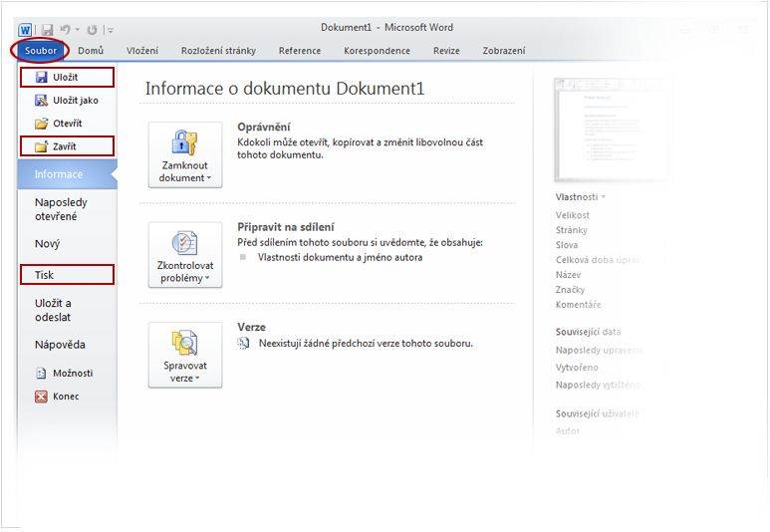Click the Redo icon in quick access toolbar
This screenshot has width=770, height=532.
[x=92, y=30]
